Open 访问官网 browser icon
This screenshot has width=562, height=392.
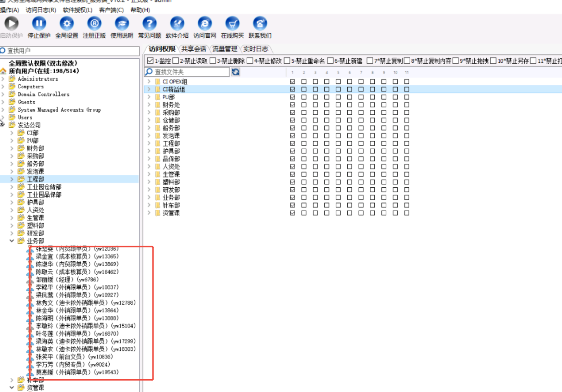pos(205,24)
